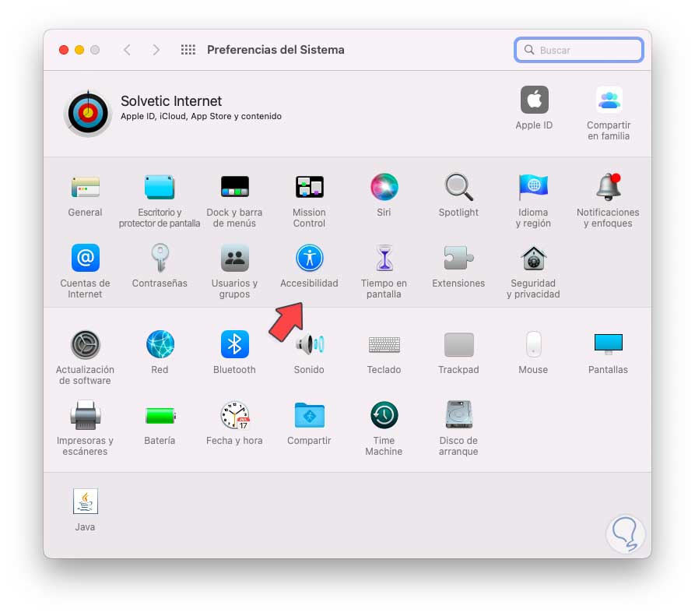
Task: Close the Preferencias del Sistema window
Action: coord(64,50)
